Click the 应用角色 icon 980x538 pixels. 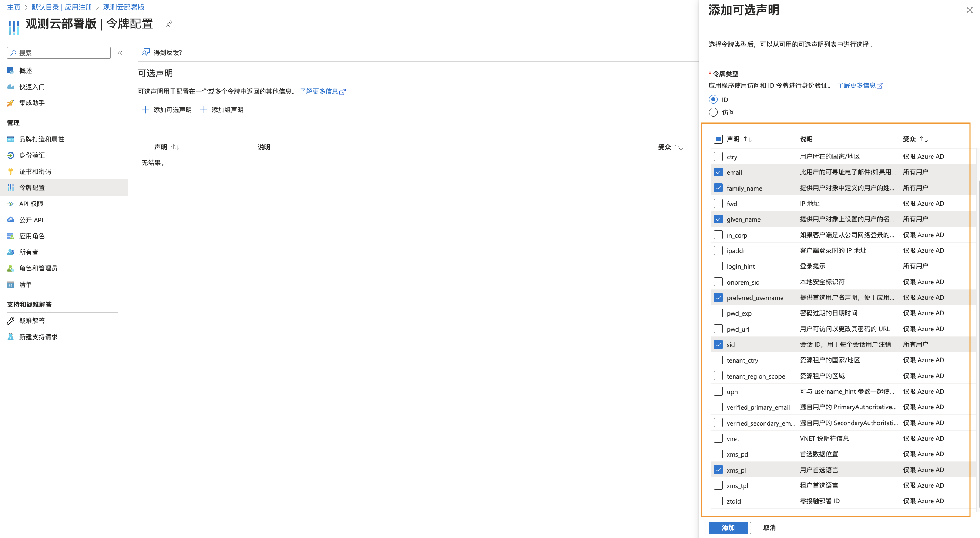[x=11, y=236]
